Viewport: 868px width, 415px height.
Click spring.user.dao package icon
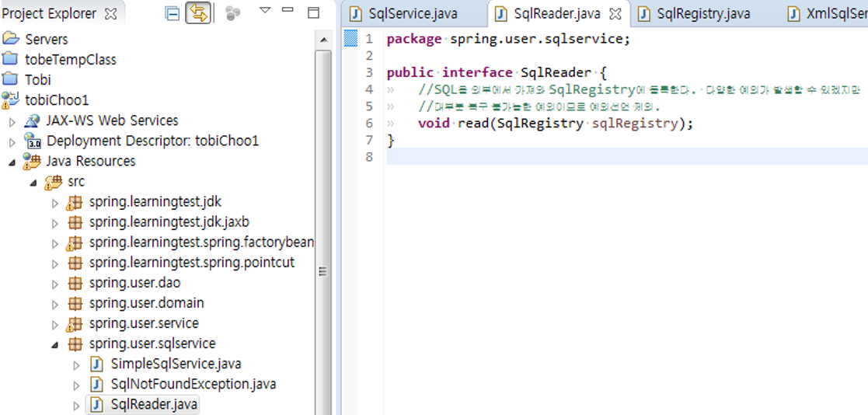pos(74,284)
